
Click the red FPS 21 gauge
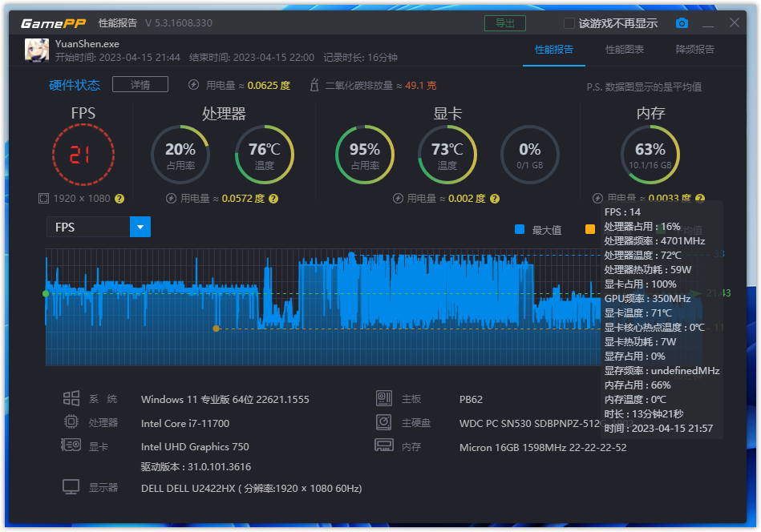tap(83, 155)
